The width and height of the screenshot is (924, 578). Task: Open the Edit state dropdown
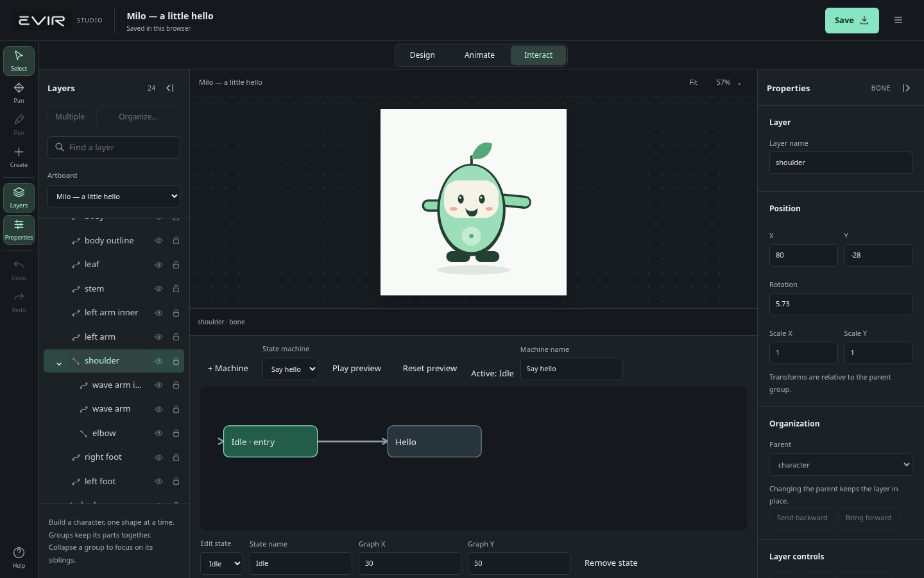221,564
